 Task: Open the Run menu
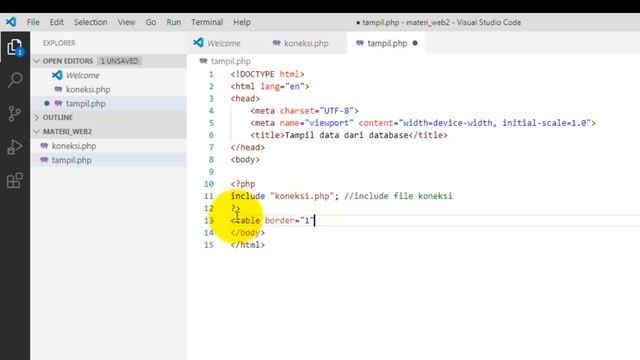tap(173, 22)
